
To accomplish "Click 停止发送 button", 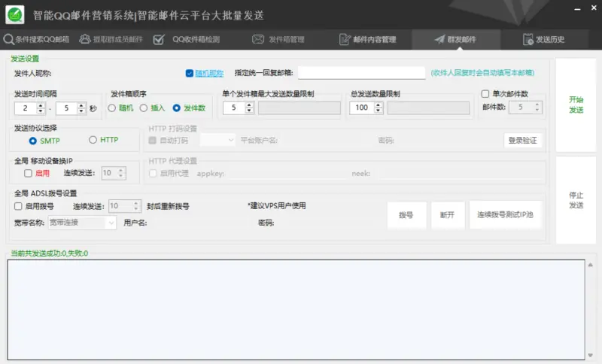I will point(576,200).
